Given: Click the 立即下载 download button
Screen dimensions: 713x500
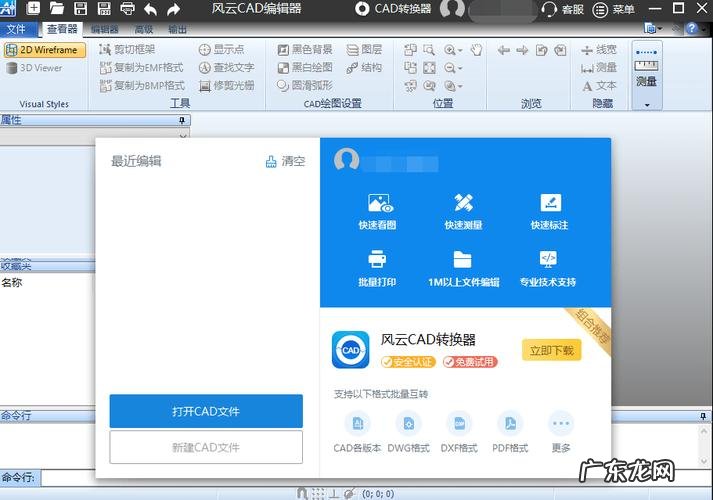Looking at the screenshot, I should click(551, 350).
